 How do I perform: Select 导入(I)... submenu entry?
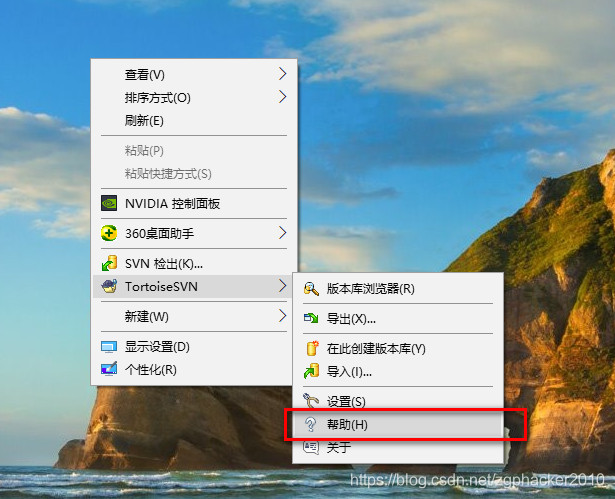(x=398, y=372)
